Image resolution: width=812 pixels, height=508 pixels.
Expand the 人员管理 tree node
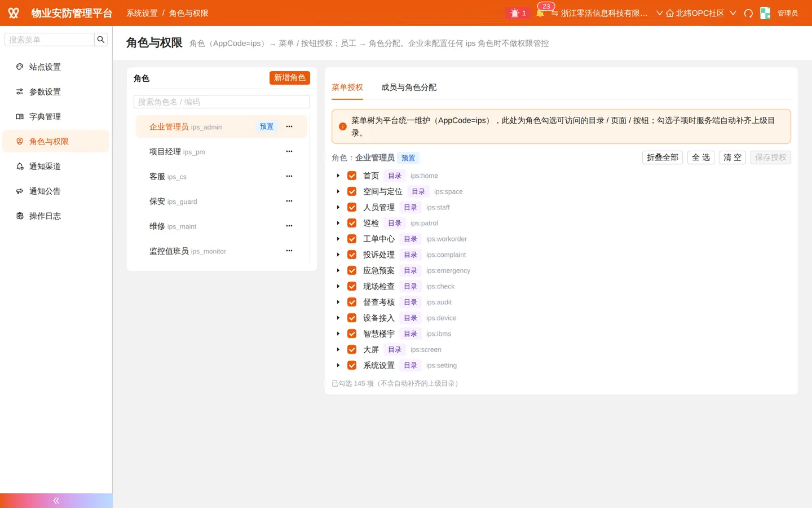point(338,207)
